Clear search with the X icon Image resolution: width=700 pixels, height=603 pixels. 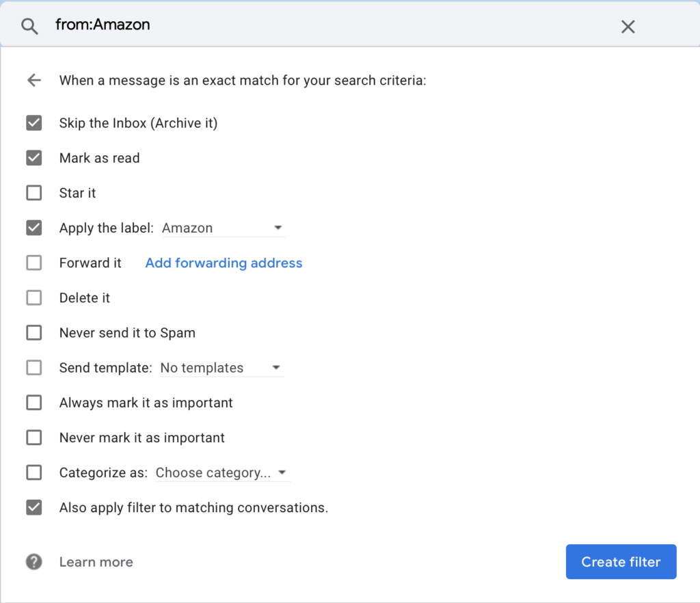coord(628,27)
